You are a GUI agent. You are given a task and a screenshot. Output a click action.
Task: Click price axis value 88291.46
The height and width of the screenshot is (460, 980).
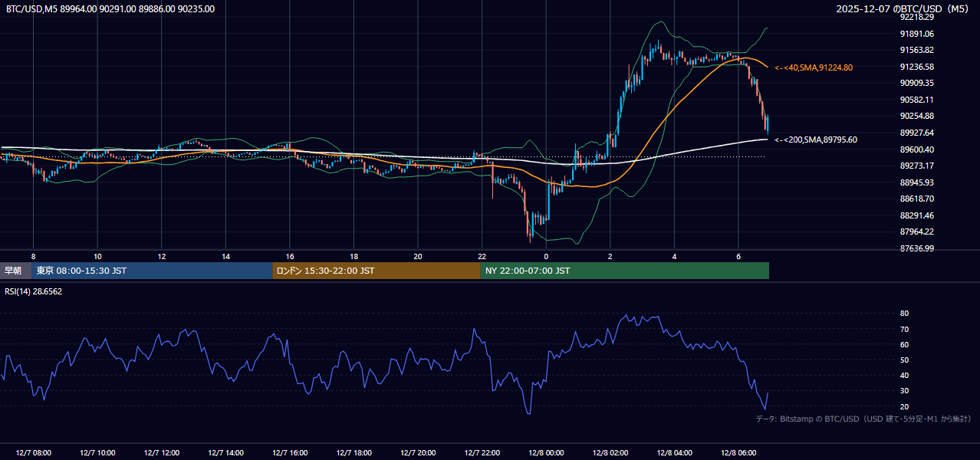coord(917,215)
